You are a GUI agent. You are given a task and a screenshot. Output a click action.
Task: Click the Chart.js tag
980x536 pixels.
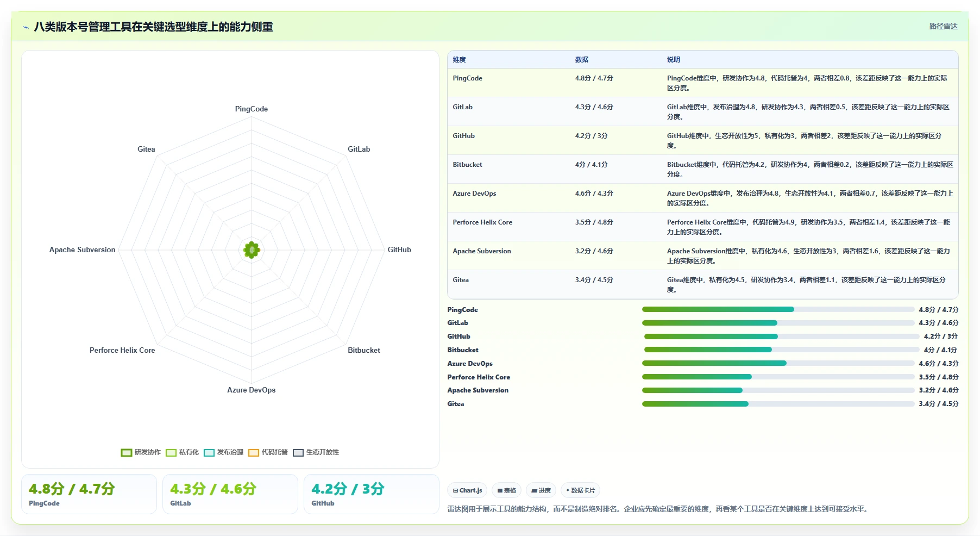467,490
